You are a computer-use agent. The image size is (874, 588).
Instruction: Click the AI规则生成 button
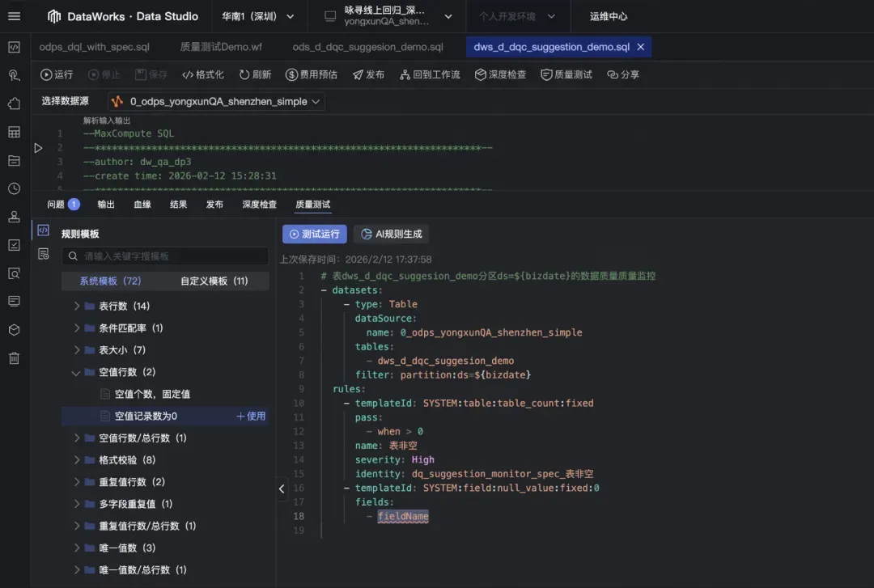(392, 234)
